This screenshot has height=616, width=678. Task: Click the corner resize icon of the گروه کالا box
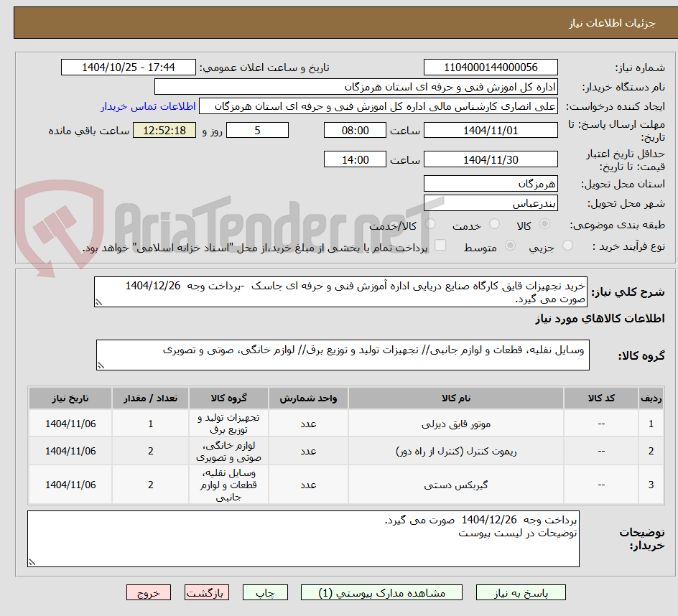(x=101, y=365)
